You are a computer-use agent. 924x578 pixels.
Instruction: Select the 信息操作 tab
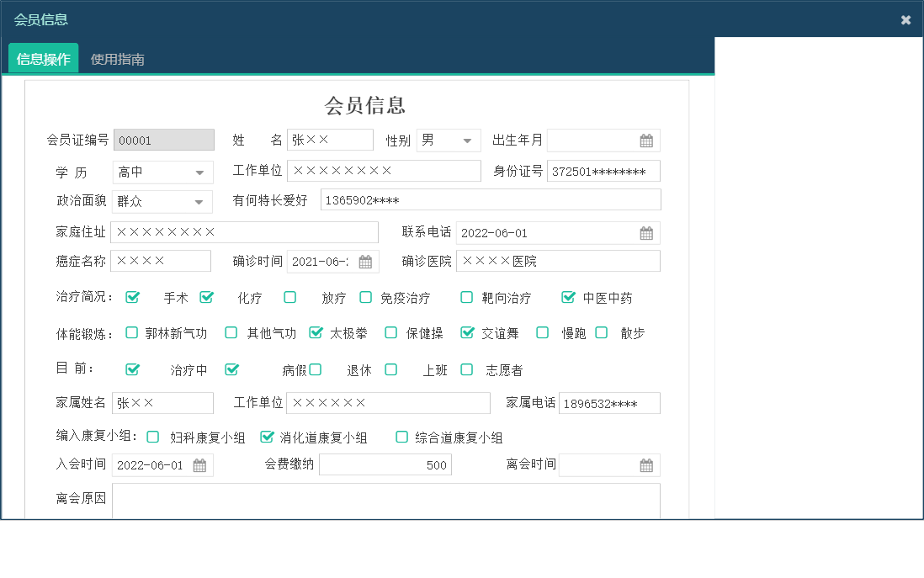point(43,59)
